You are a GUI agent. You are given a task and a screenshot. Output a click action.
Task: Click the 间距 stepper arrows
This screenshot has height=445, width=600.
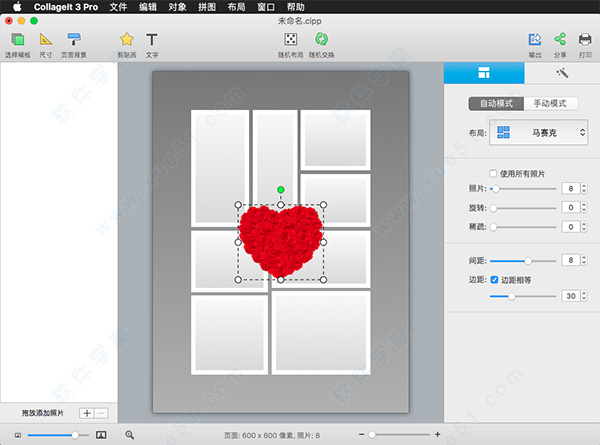click(584, 260)
